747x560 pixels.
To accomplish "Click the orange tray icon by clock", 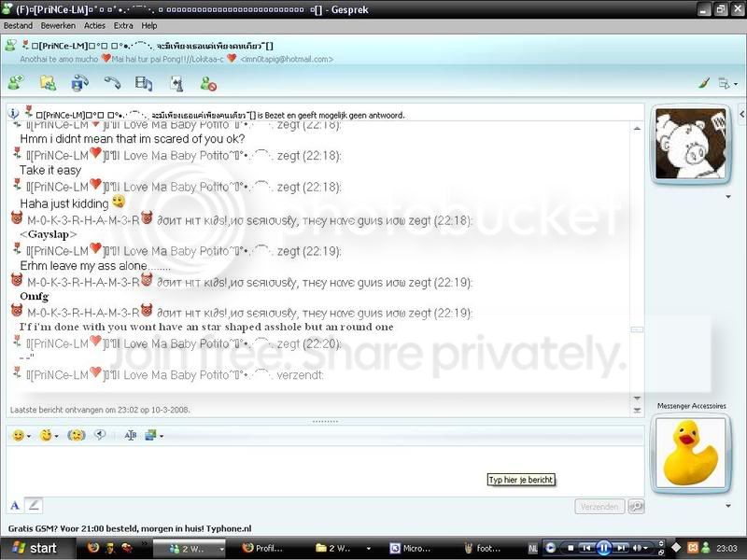I will (692, 548).
